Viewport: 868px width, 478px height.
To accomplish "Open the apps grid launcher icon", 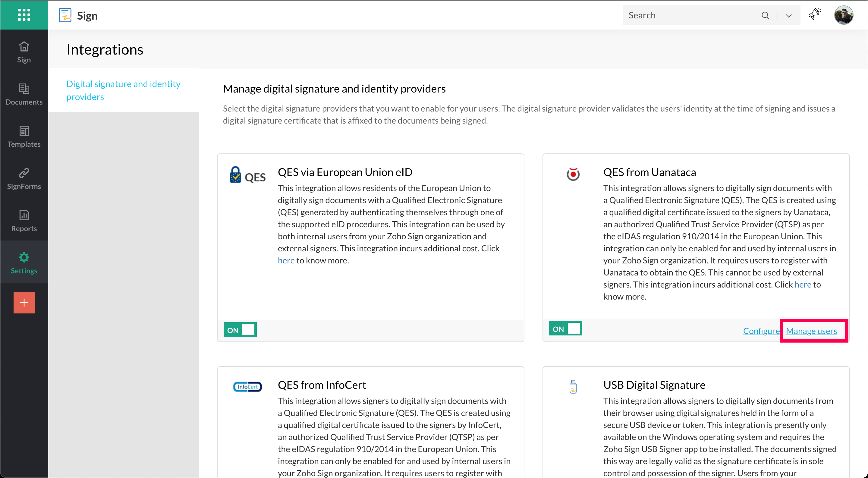I will 24,15.
